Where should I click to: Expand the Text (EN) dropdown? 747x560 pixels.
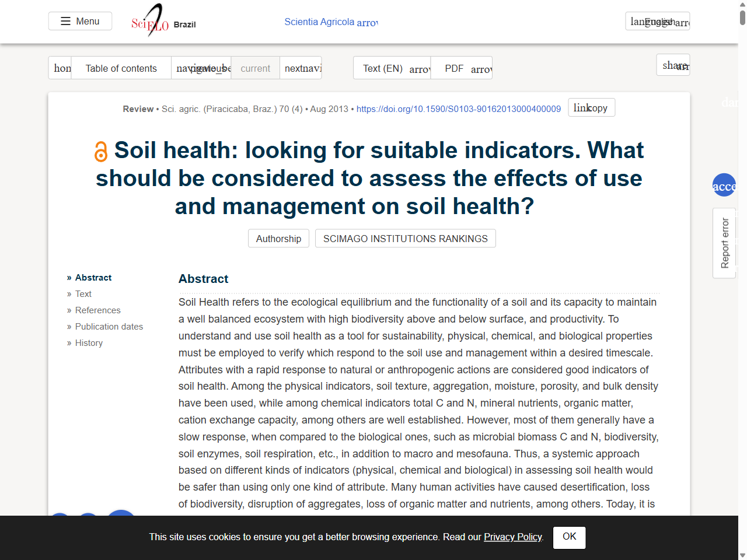point(392,68)
